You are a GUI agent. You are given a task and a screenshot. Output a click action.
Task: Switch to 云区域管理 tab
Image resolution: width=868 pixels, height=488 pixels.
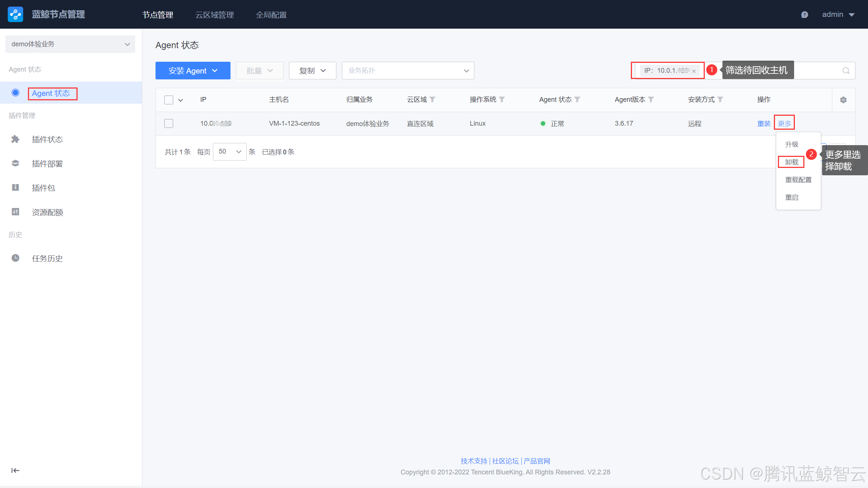coord(214,15)
